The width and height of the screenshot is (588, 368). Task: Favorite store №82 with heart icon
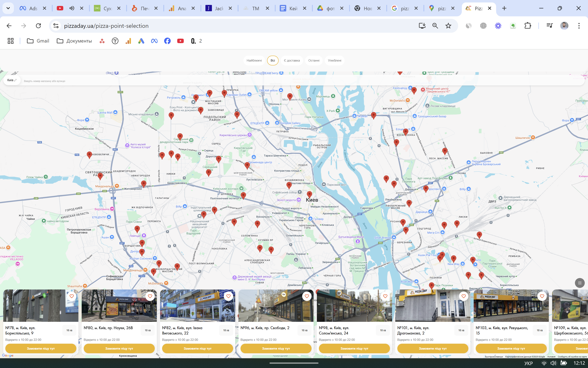(228, 296)
